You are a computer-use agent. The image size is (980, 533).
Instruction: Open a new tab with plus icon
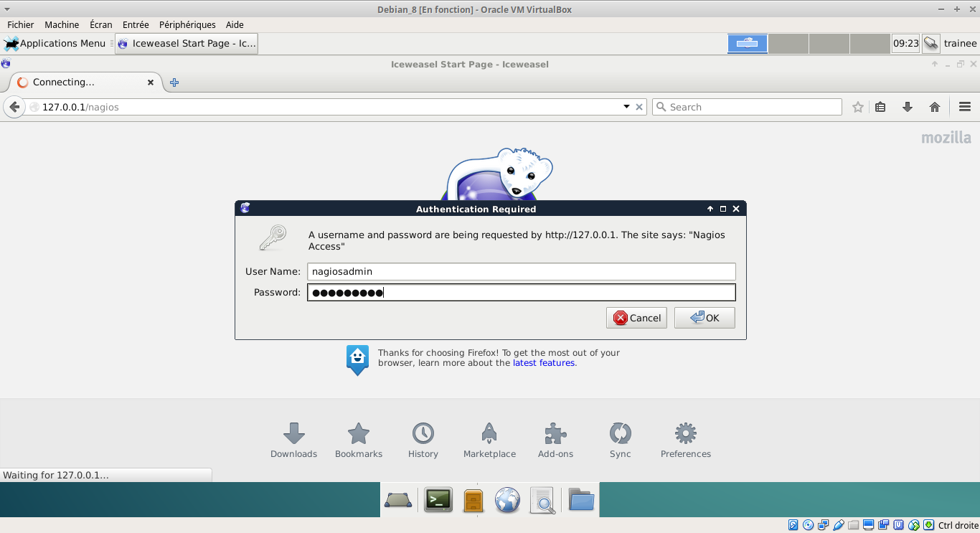pos(174,82)
